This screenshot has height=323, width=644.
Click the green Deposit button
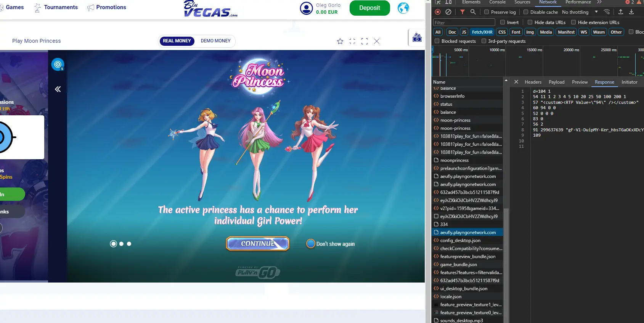tap(369, 8)
